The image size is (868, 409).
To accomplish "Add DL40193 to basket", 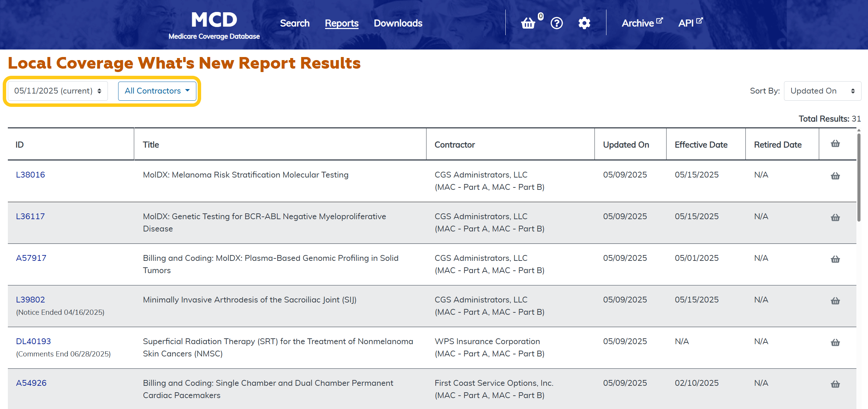I will coord(835,343).
